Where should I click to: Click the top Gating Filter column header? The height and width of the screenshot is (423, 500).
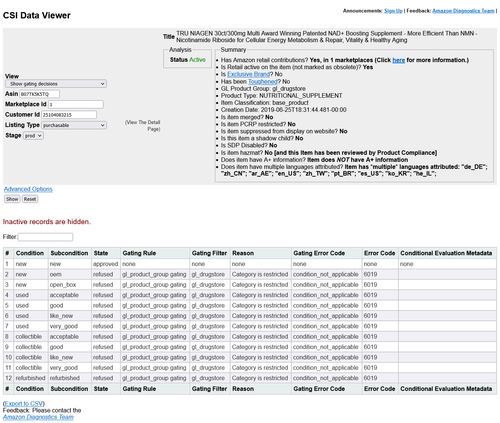point(209,253)
